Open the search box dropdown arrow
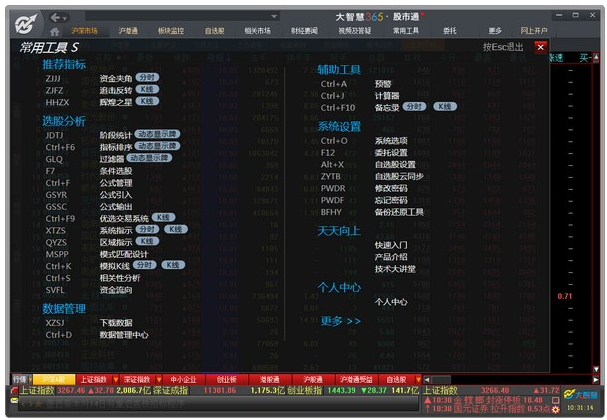 pos(274,16)
